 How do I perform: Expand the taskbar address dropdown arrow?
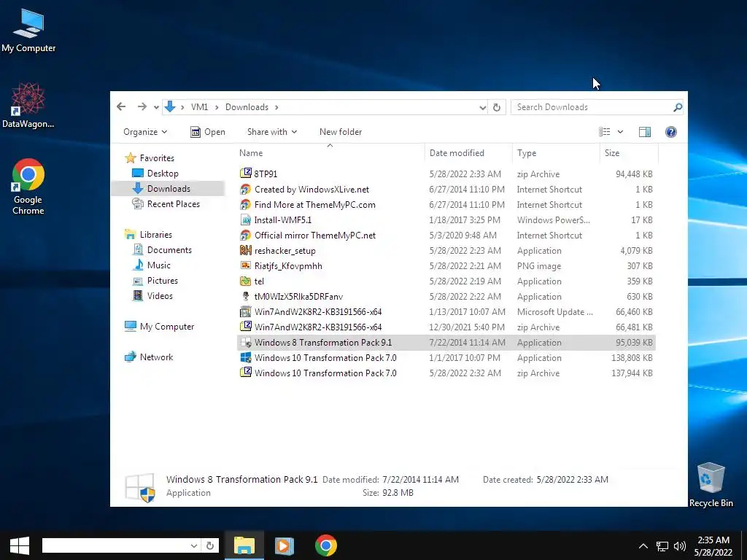pos(194,545)
